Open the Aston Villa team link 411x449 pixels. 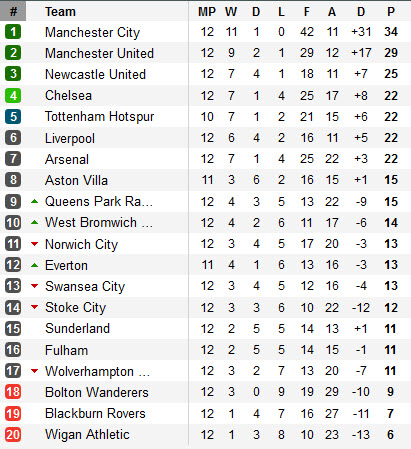pos(76,180)
